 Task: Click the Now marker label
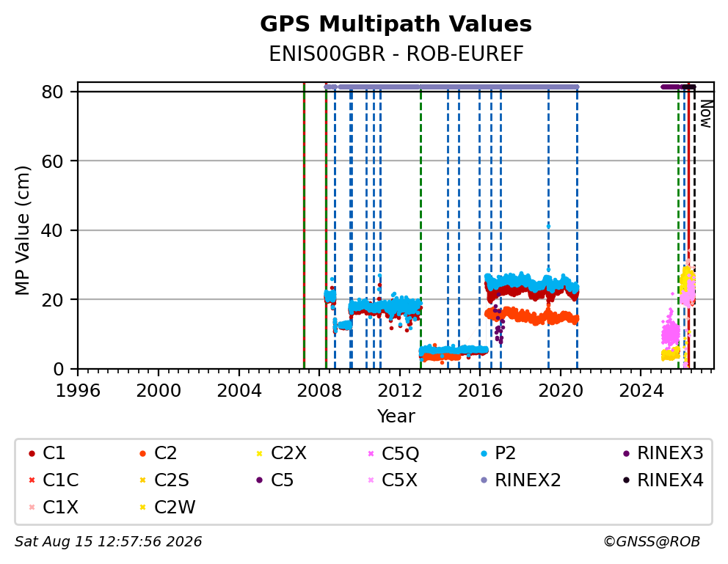pos(706,114)
